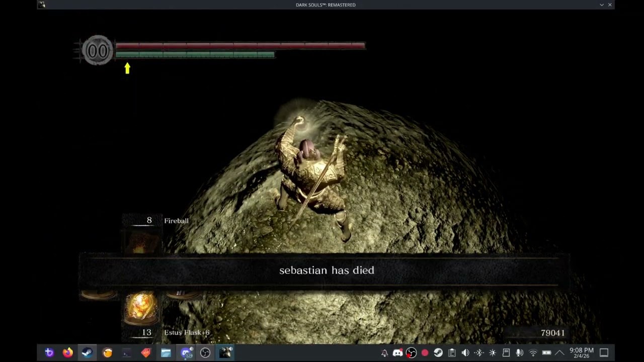Switch to OBS Studio in the task manager
The image size is (644, 362).
(x=205, y=353)
